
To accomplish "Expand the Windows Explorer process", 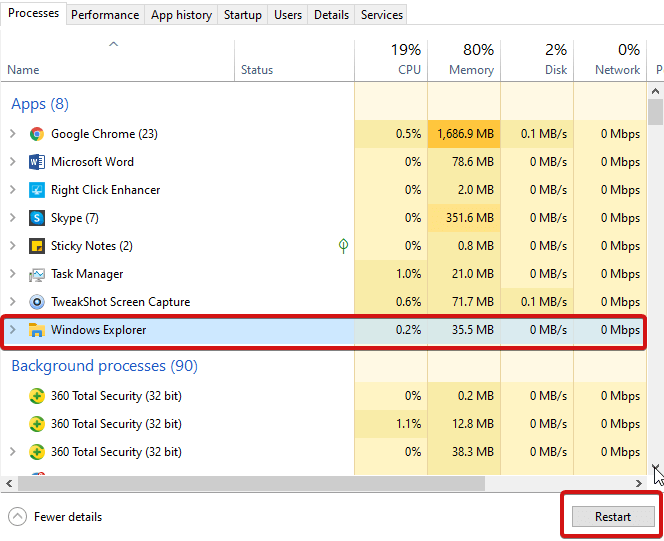I will [13, 330].
